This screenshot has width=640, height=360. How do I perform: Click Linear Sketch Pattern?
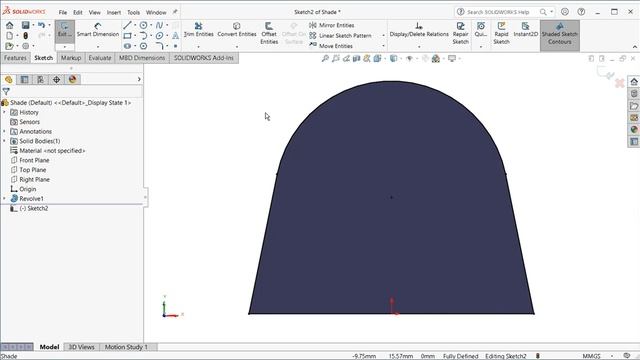pos(340,36)
